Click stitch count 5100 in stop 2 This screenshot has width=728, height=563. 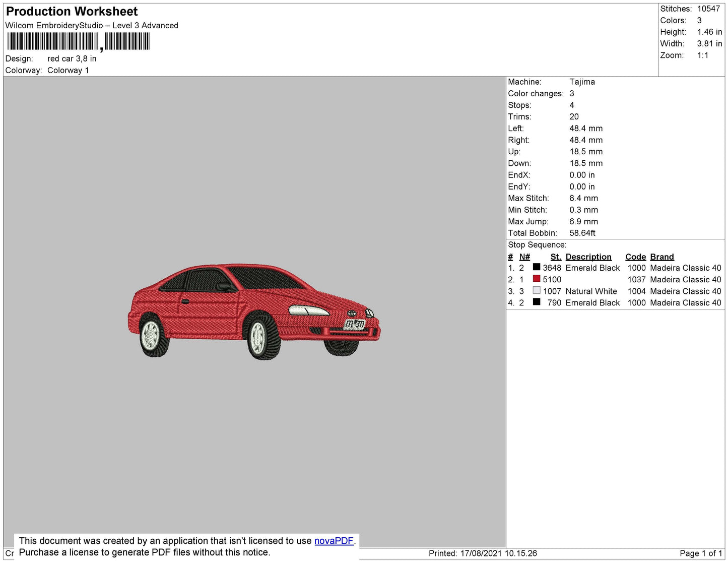[552, 280]
